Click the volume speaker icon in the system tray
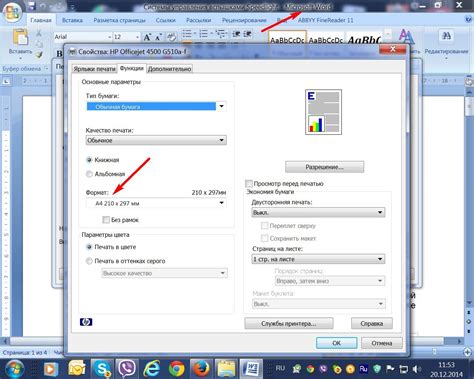474x379 pixels. coord(416,369)
